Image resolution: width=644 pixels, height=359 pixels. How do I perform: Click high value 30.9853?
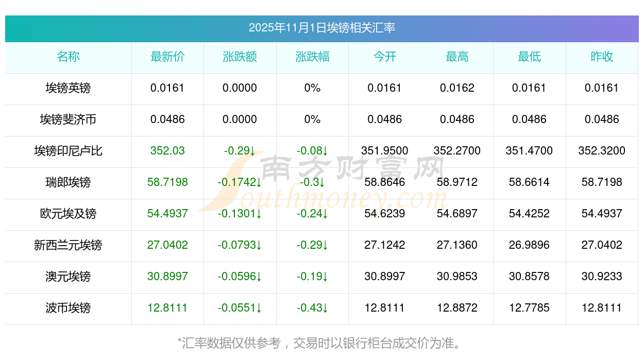pos(457,277)
